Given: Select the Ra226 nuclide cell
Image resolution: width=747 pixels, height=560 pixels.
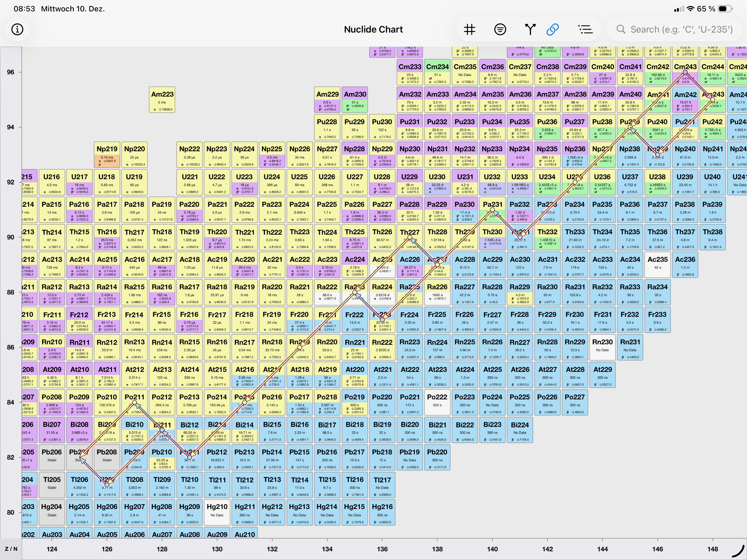Looking at the screenshot, I should (x=437, y=292).
